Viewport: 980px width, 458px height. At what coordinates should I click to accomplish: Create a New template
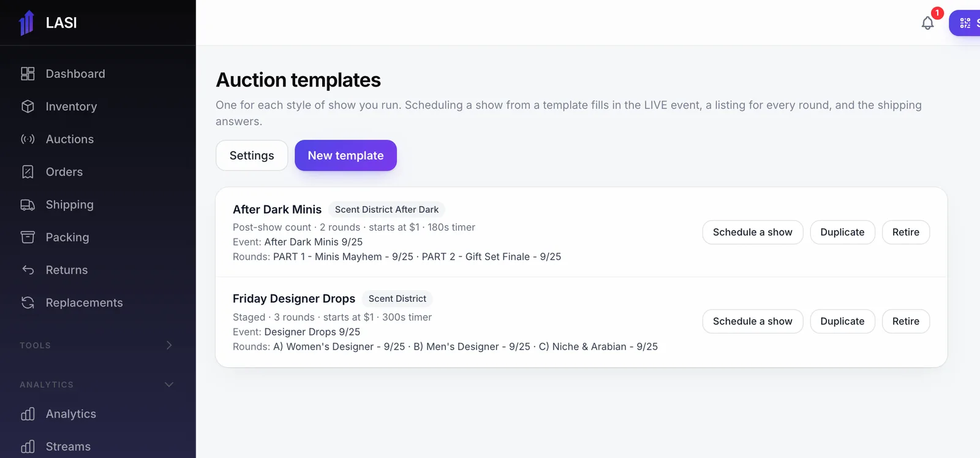click(345, 156)
